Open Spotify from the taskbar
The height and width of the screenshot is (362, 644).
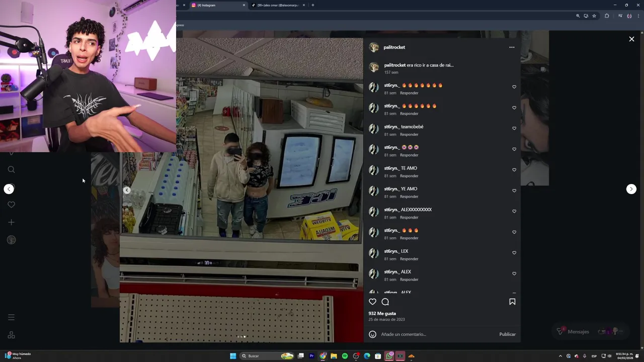pos(345,356)
